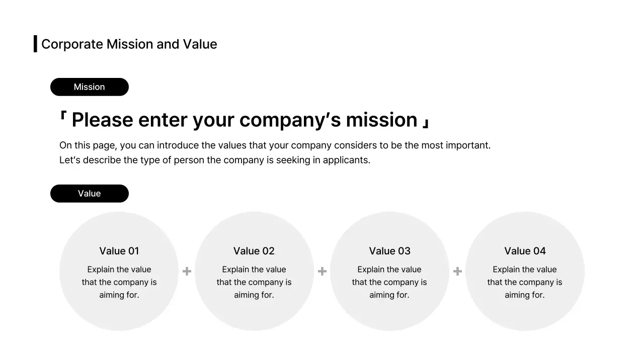Click the black Value pill label

tap(90, 194)
